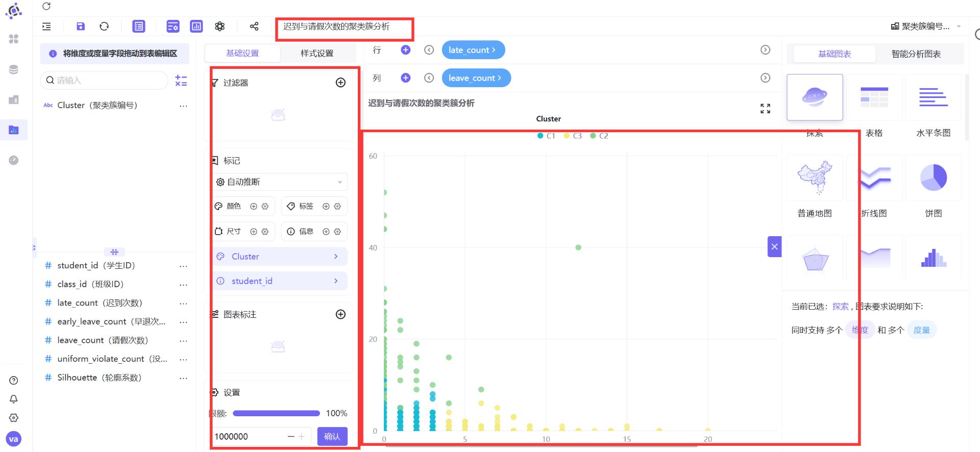Open size mark settings gear
Image resolution: width=980 pixels, height=452 pixels.
pyautogui.click(x=265, y=232)
